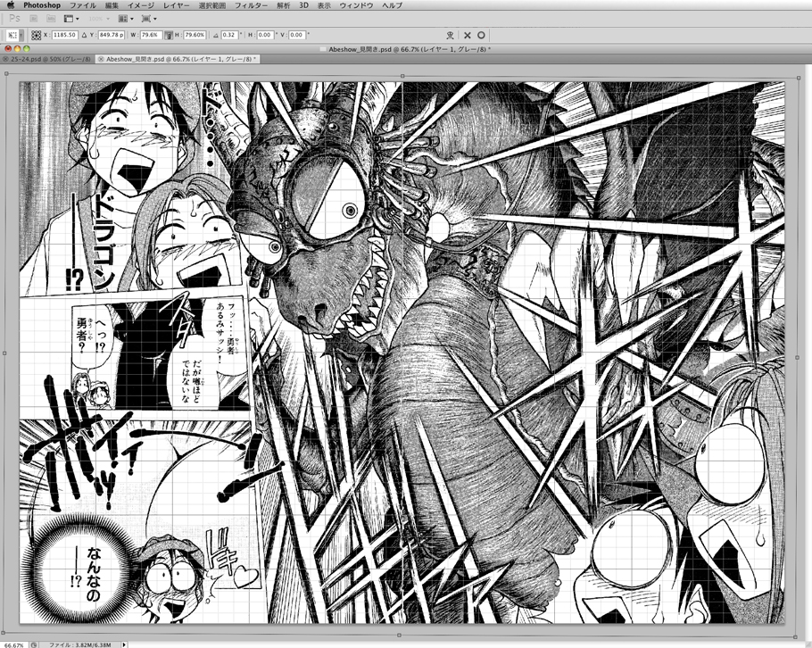Click the H scale field 79.60%
Screen dimensions: 812x648
tap(195, 35)
